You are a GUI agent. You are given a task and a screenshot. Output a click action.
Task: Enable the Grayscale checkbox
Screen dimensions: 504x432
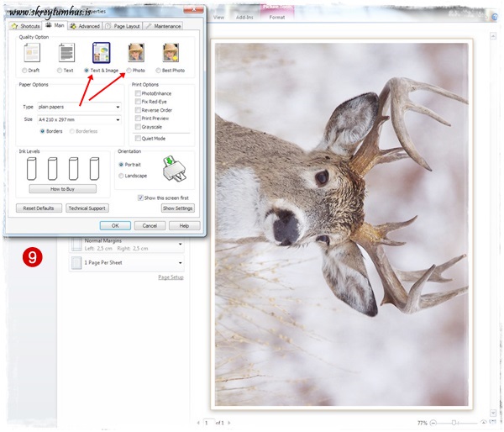[x=139, y=127]
